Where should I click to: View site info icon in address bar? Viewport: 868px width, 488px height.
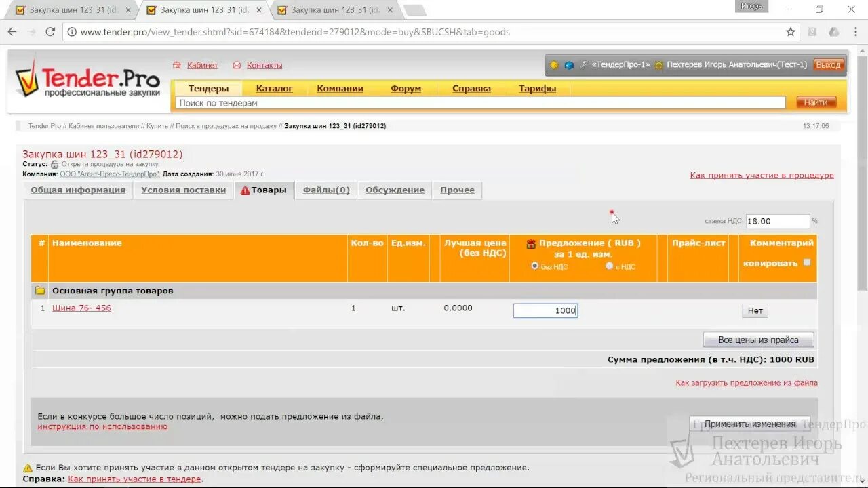[72, 32]
